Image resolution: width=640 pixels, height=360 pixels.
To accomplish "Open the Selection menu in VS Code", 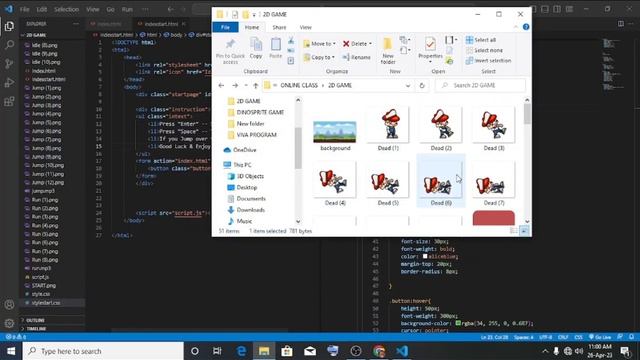I will pyautogui.click(x=66, y=9).
